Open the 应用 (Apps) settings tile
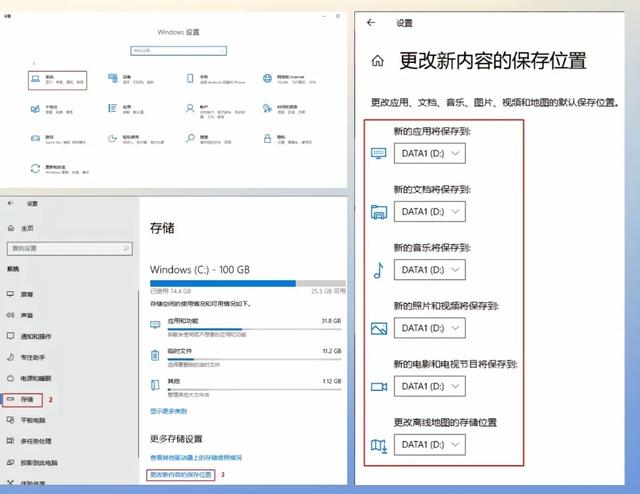640x494 pixels. coord(126,109)
